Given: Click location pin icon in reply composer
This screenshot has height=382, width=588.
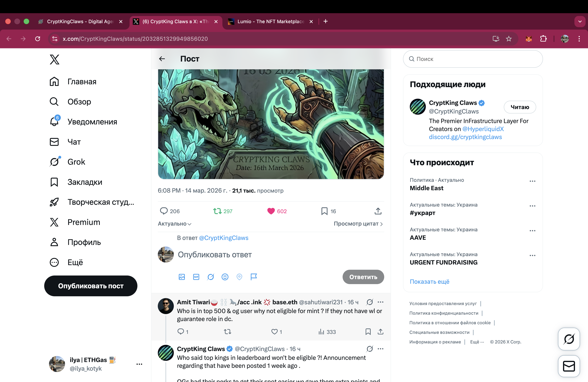Looking at the screenshot, I should tap(239, 277).
